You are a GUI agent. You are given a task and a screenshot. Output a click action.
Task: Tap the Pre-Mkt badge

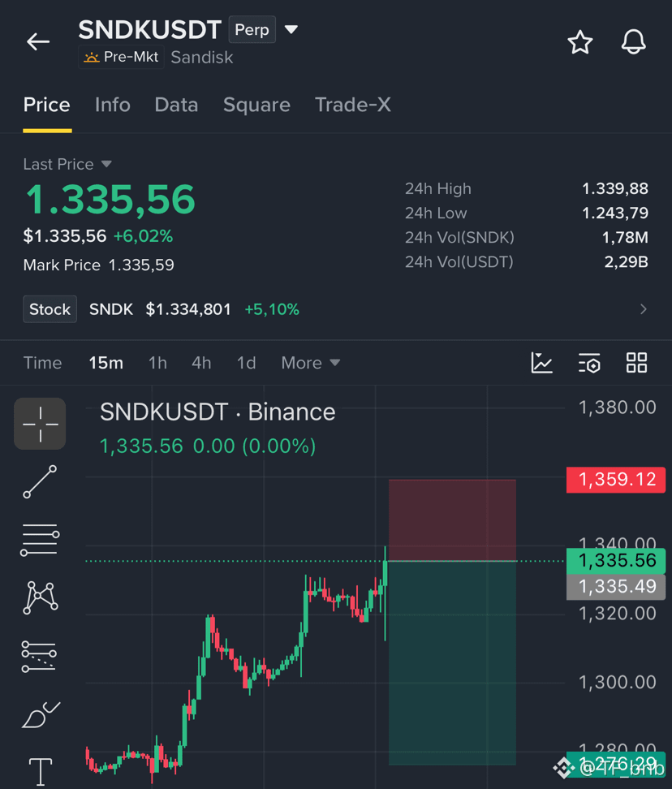coord(121,57)
